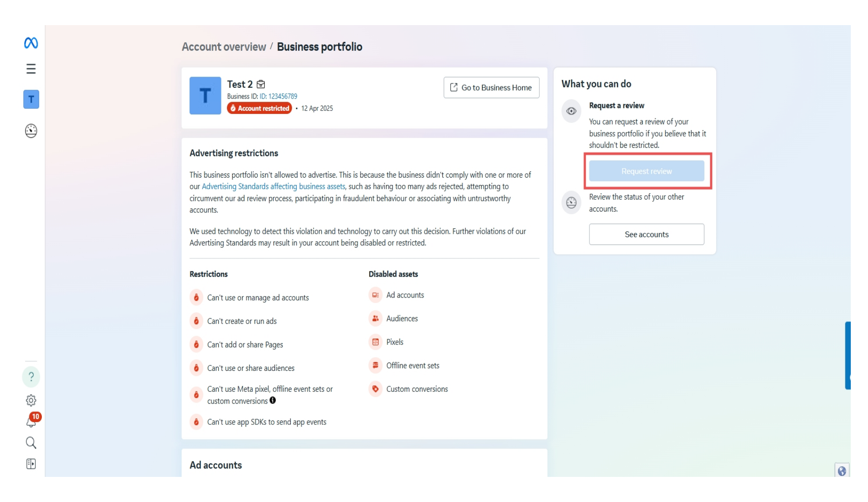This screenshot has height=502, width=868.
Task: Click the Audiences disabled asset icon
Action: (375, 318)
